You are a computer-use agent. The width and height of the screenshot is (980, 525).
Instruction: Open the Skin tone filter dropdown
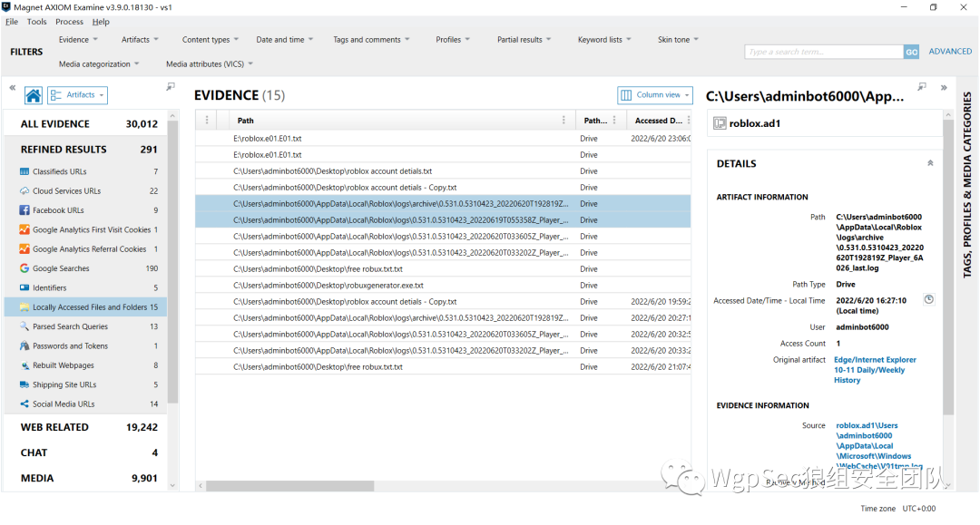[678, 39]
